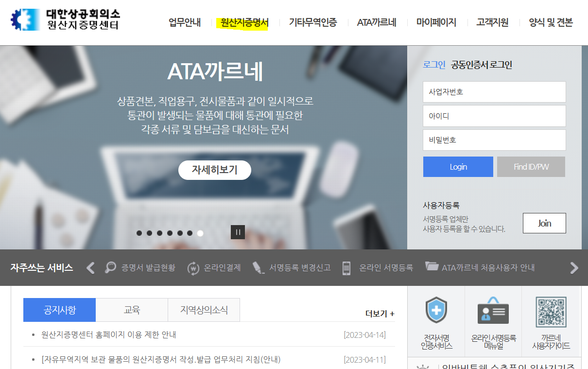588x369 pixels.
Task: Open the 기타무역인증 menu
Action: tap(313, 22)
